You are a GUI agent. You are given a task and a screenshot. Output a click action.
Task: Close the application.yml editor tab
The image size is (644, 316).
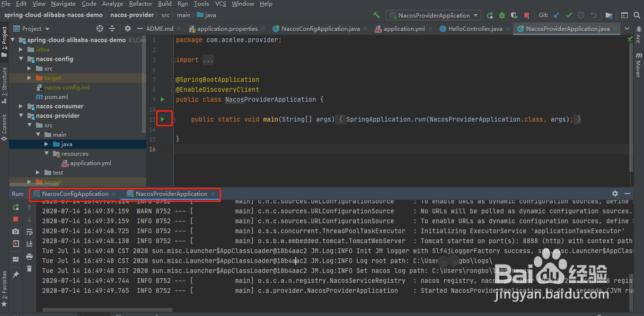coord(431,28)
